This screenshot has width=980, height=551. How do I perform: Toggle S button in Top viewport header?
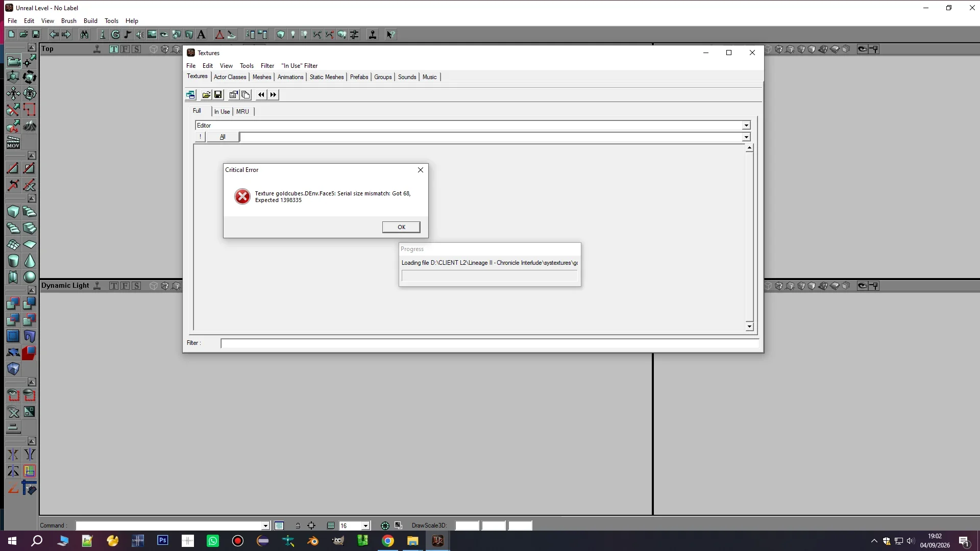pos(136,49)
